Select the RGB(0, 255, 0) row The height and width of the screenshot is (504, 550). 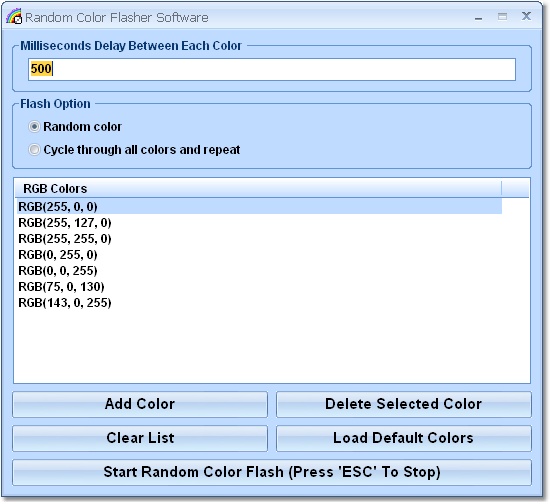[x=259, y=255]
